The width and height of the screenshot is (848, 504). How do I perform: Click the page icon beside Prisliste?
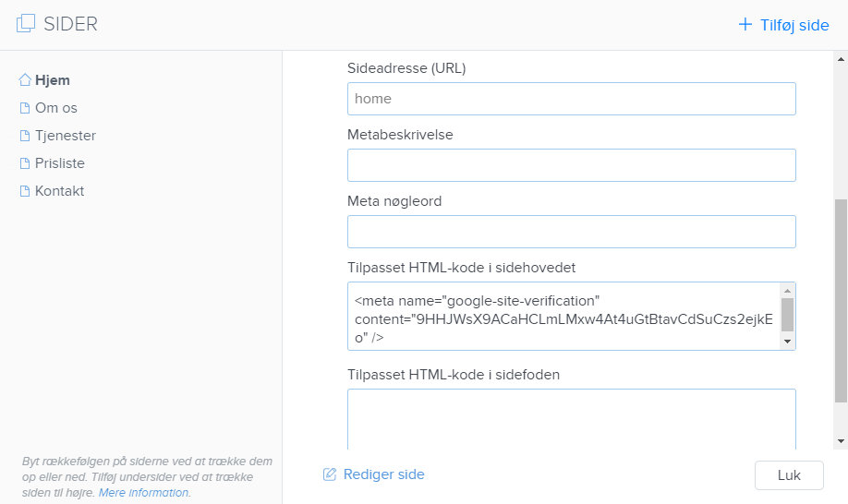(25, 163)
